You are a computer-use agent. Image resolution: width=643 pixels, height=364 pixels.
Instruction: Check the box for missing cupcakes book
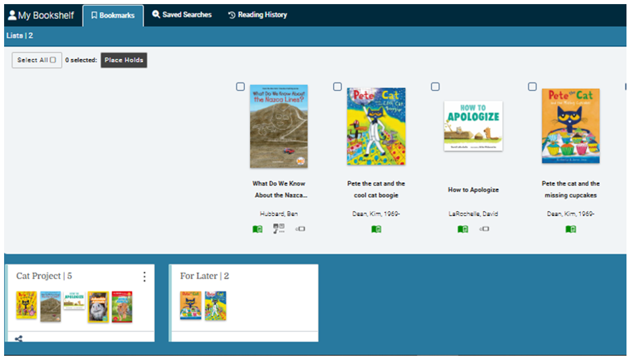[532, 86]
